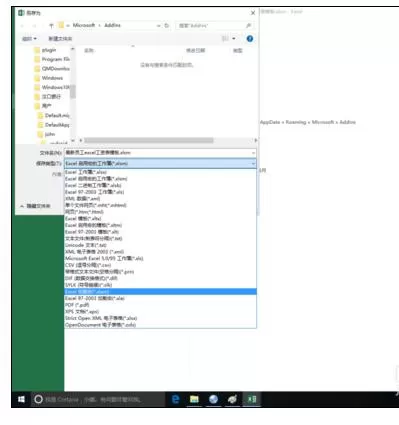Open the Organize dropdown menu
The width and height of the screenshot is (399, 425).
[x=29, y=39]
